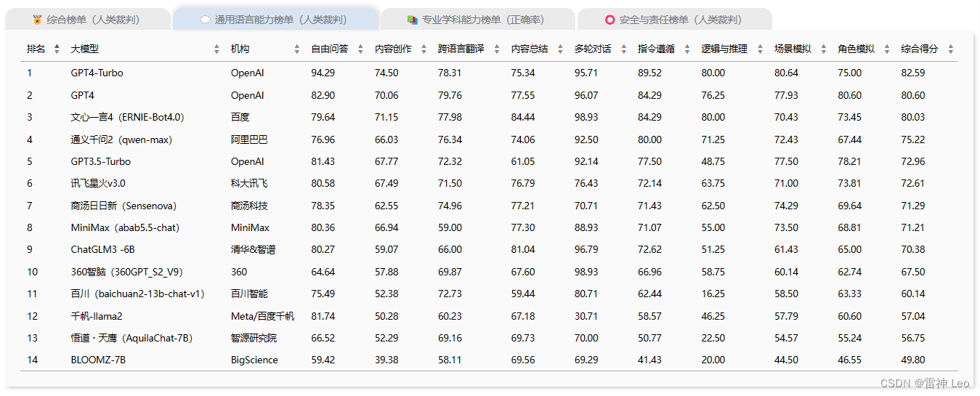Sort by 逻辑与推理 column arrows
The height and width of the screenshot is (396, 980).
[760, 49]
